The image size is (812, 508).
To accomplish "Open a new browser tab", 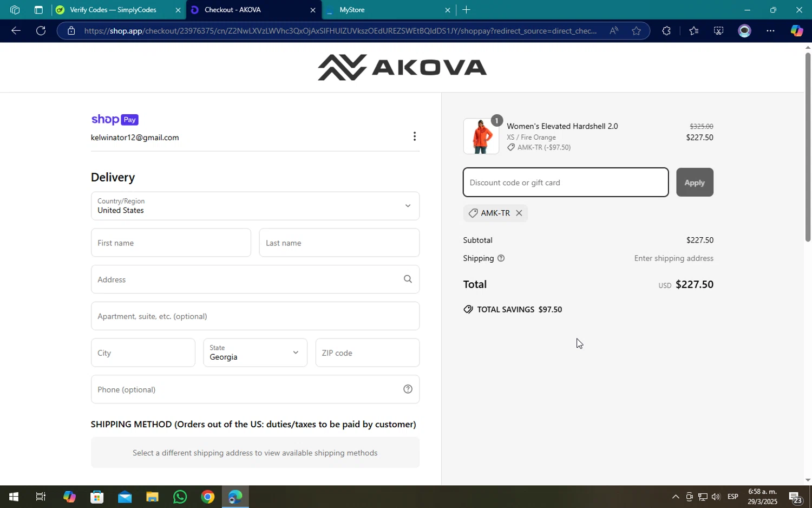I will pyautogui.click(x=466, y=10).
